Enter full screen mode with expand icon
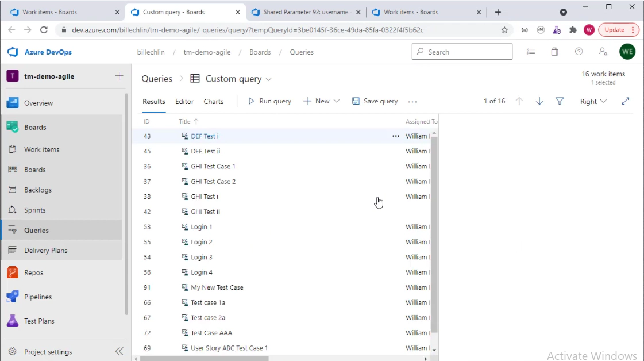The image size is (644, 361). (626, 101)
